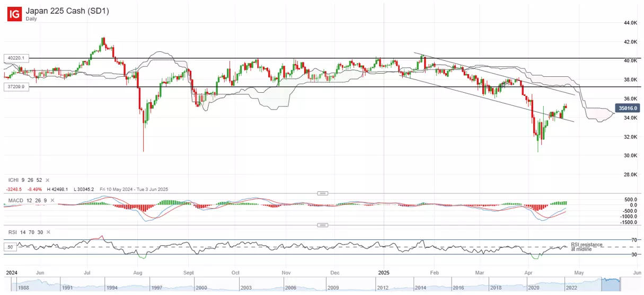Viewport: 644px width, 295px height.
Task: Click the IG logo
Action: coord(14,14)
